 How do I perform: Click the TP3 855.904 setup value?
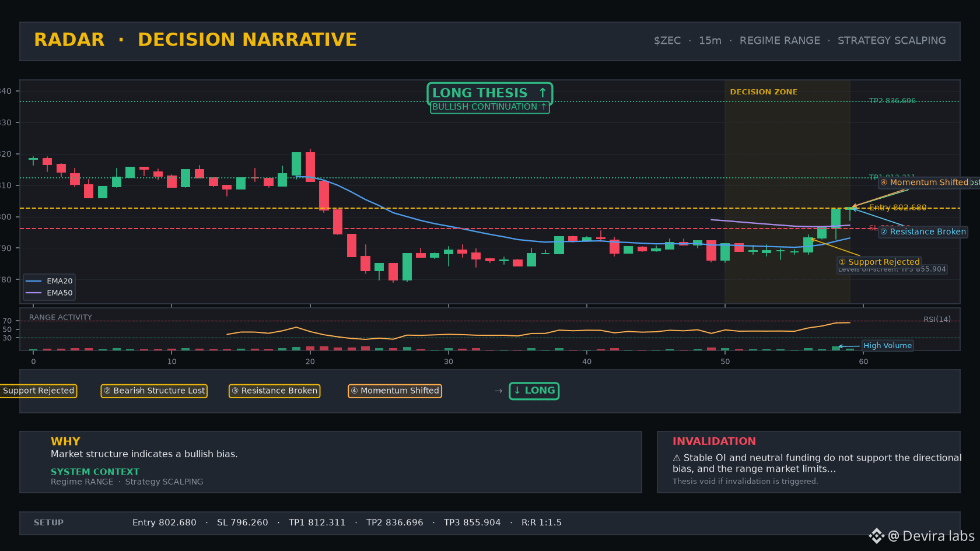pyautogui.click(x=472, y=523)
